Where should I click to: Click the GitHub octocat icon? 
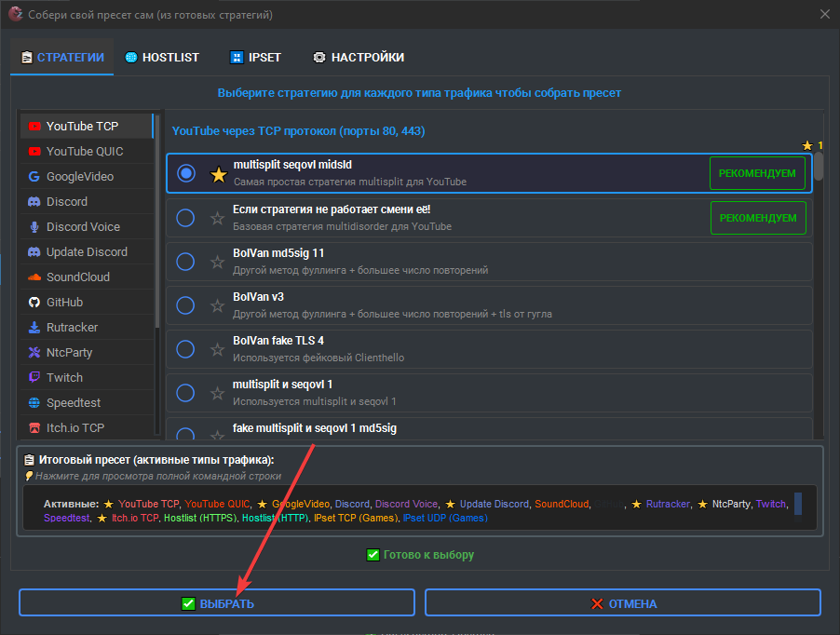pos(34,303)
